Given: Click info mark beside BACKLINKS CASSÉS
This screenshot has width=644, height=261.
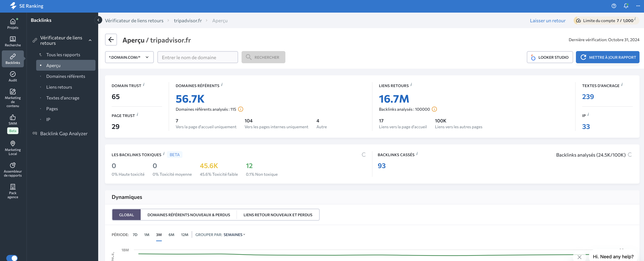Looking at the screenshot, I should click(x=417, y=154).
